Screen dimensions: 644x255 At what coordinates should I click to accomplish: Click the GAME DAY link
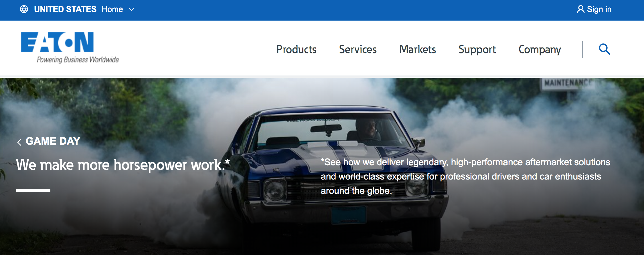pos(53,141)
